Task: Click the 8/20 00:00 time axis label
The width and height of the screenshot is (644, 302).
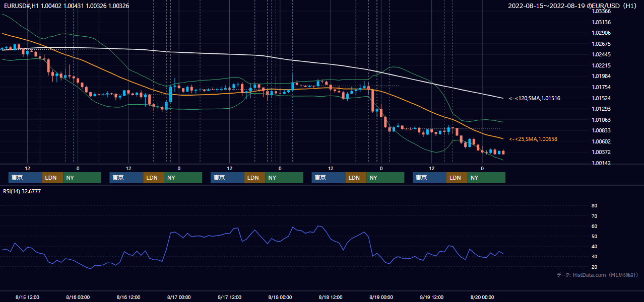Action: point(482,297)
